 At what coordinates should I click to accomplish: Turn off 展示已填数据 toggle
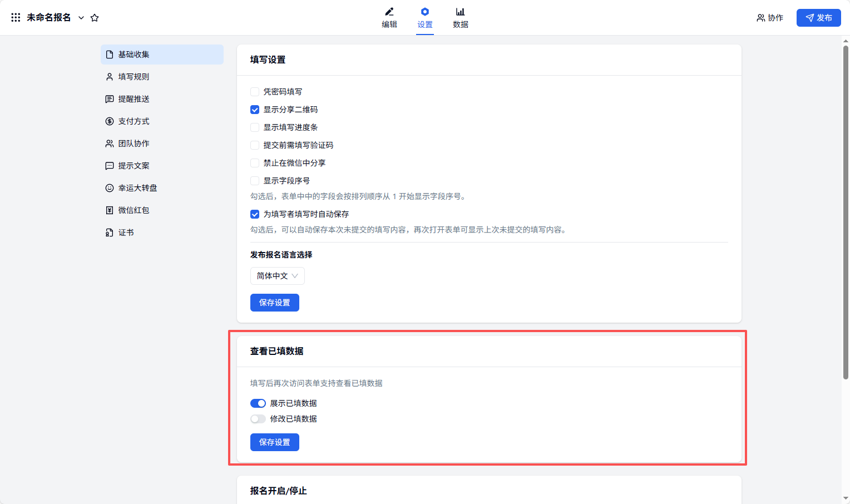tap(258, 403)
